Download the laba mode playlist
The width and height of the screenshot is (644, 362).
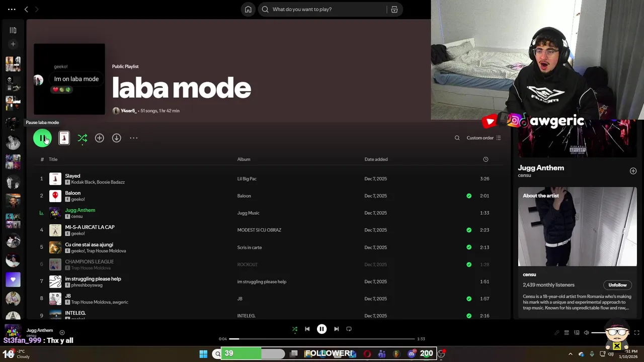pos(116,138)
